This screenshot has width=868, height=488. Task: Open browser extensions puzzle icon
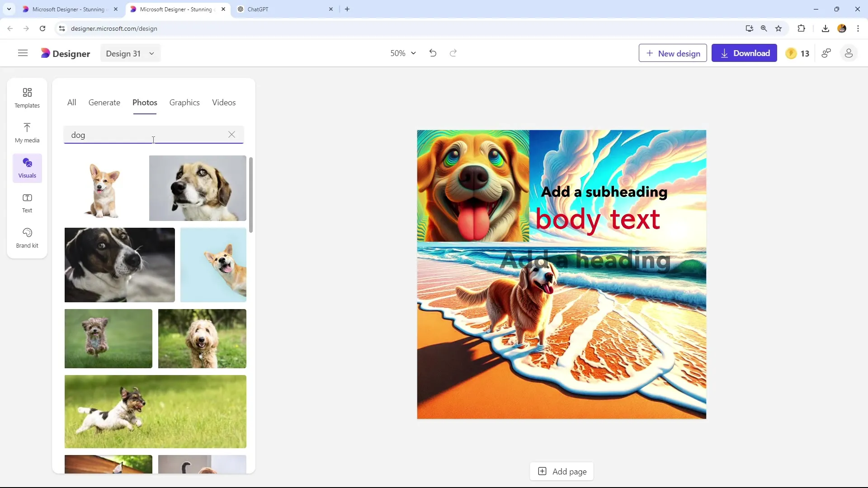(x=801, y=28)
